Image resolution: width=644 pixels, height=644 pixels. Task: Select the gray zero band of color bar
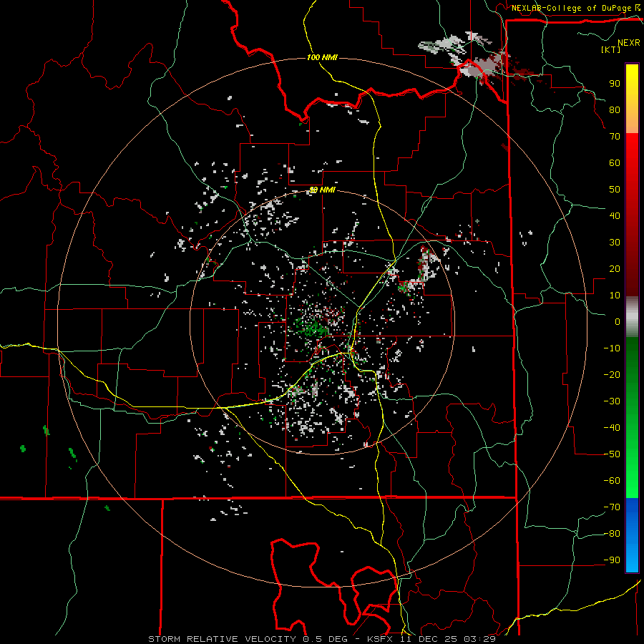[632, 316]
